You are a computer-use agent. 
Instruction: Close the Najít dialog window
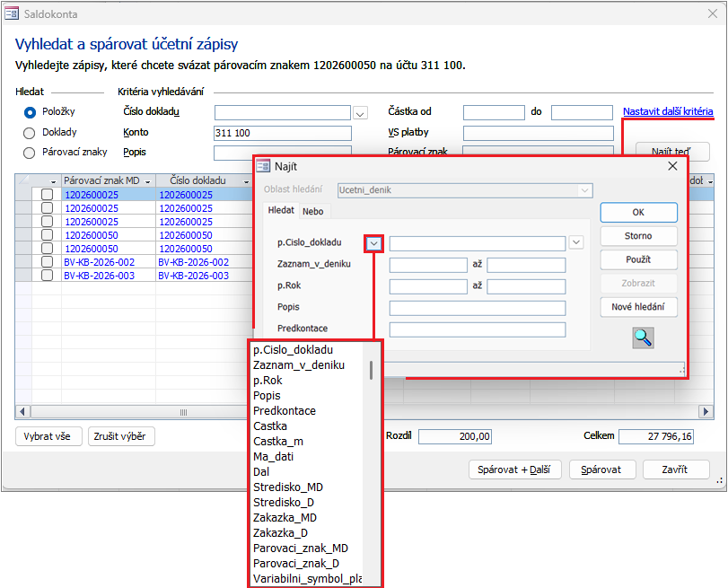tap(672, 166)
